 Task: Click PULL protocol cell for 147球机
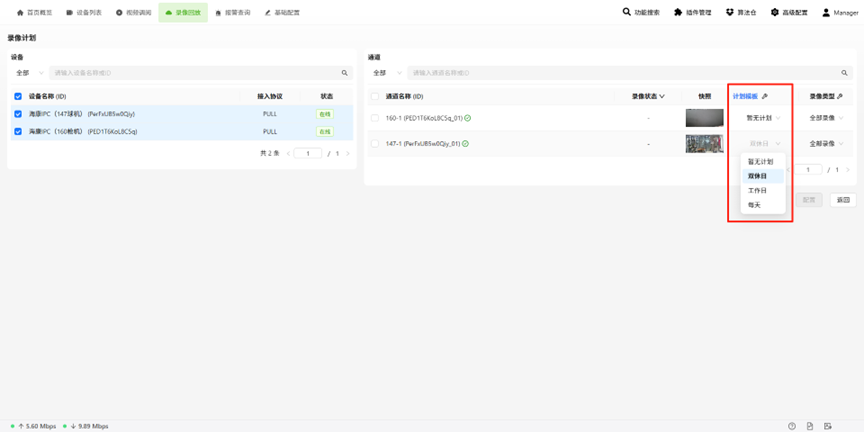pyautogui.click(x=270, y=114)
